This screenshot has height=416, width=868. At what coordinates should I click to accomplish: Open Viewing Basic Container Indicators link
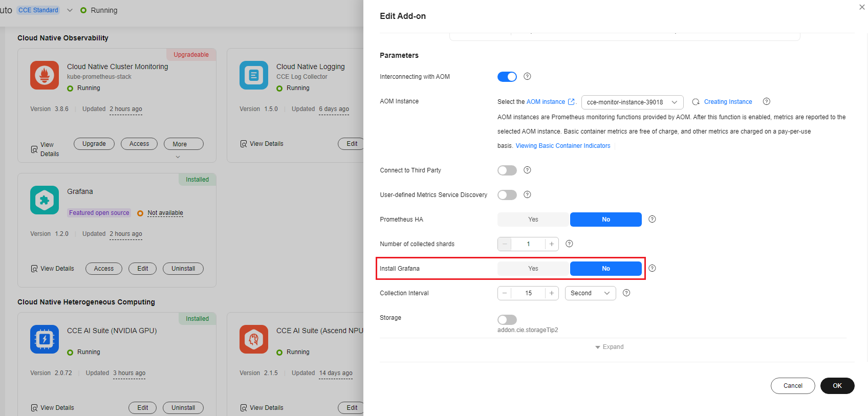(x=563, y=146)
